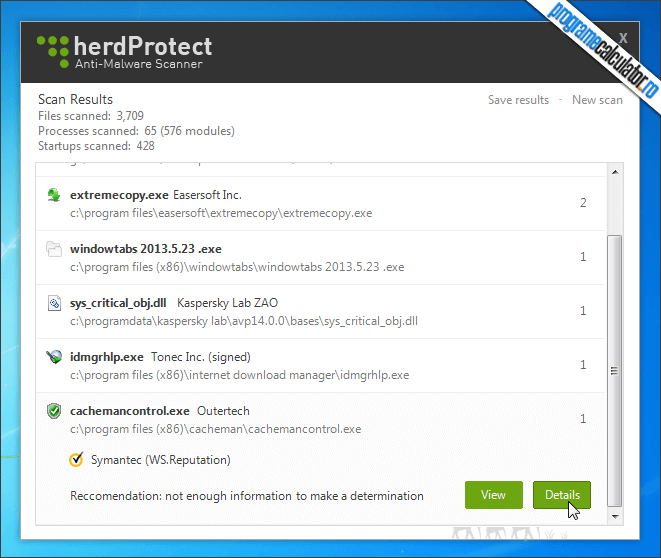Click the Startups scanned: 428 line
Viewport: 661px width, 558px height.
pos(96,146)
